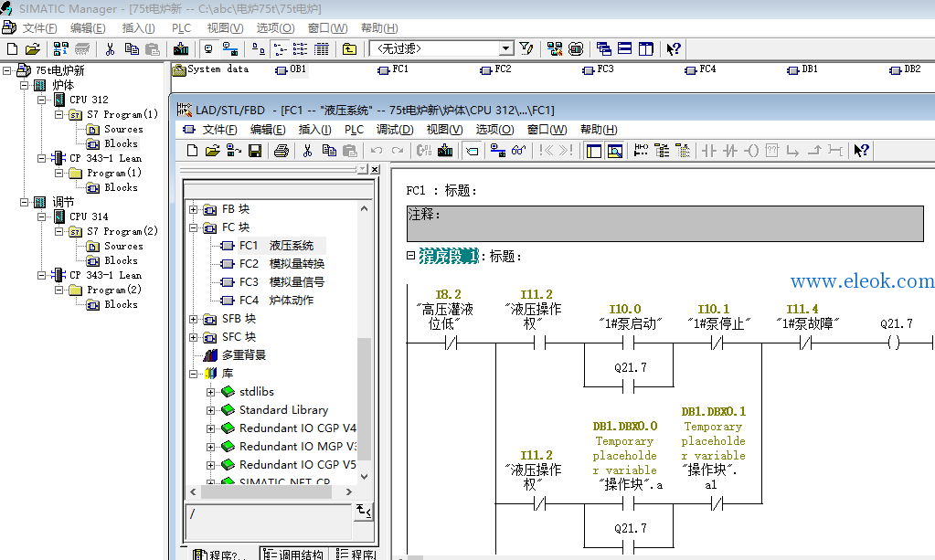Open the 调试(D) menu

pos(395,130)
